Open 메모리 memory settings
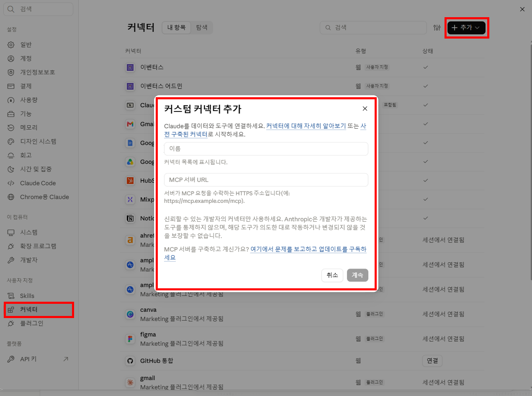The image size is (532, 396). coord(39,127)
